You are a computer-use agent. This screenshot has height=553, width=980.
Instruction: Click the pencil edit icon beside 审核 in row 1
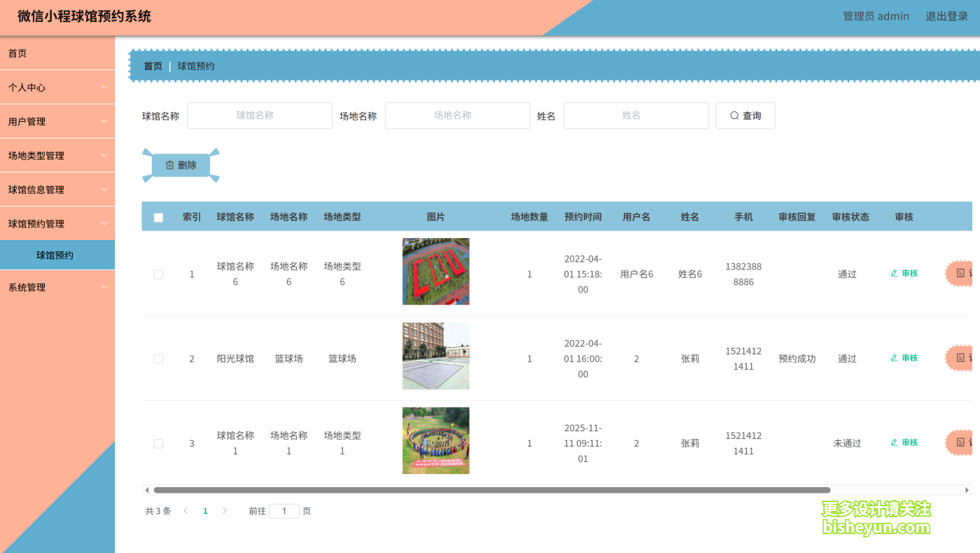[894, 273]
